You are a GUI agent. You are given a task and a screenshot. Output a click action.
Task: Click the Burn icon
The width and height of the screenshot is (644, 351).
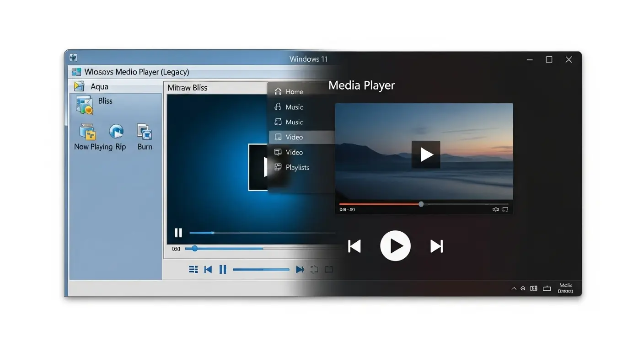click(144, 133)
